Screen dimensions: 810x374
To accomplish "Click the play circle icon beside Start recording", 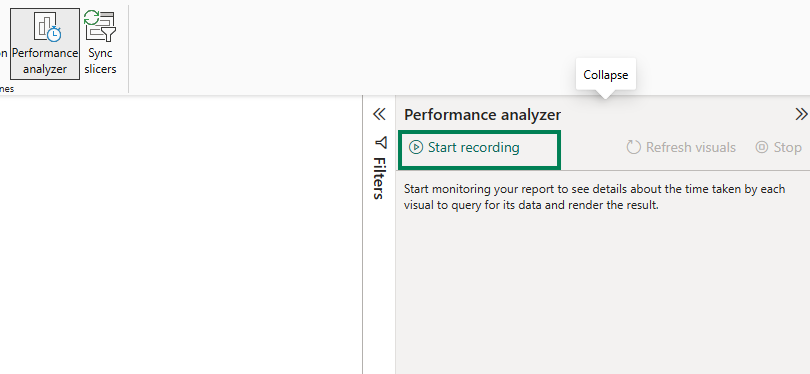I will click(x=415, y=147).
